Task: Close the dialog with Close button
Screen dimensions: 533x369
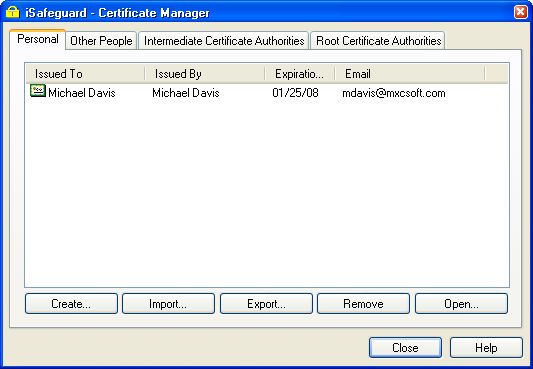Action: pos(405,348)
